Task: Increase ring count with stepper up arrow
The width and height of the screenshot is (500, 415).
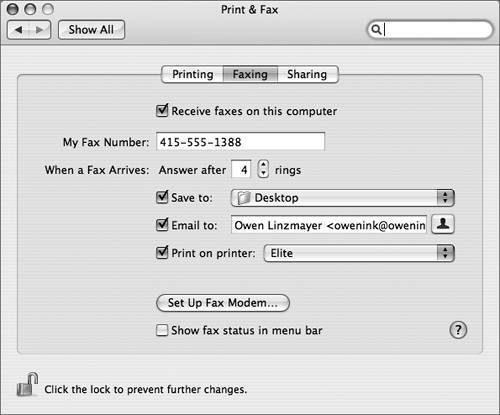Action: click(263, 165)
